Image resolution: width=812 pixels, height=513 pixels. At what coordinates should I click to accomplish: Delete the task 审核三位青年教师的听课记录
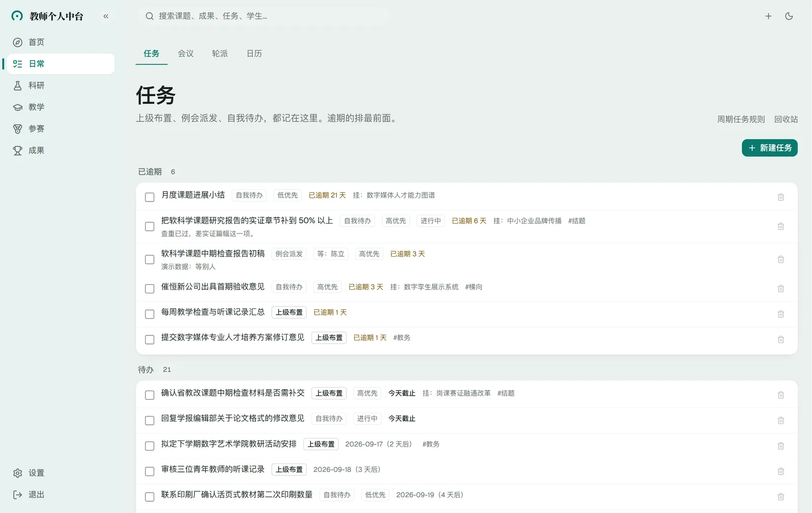781,471
